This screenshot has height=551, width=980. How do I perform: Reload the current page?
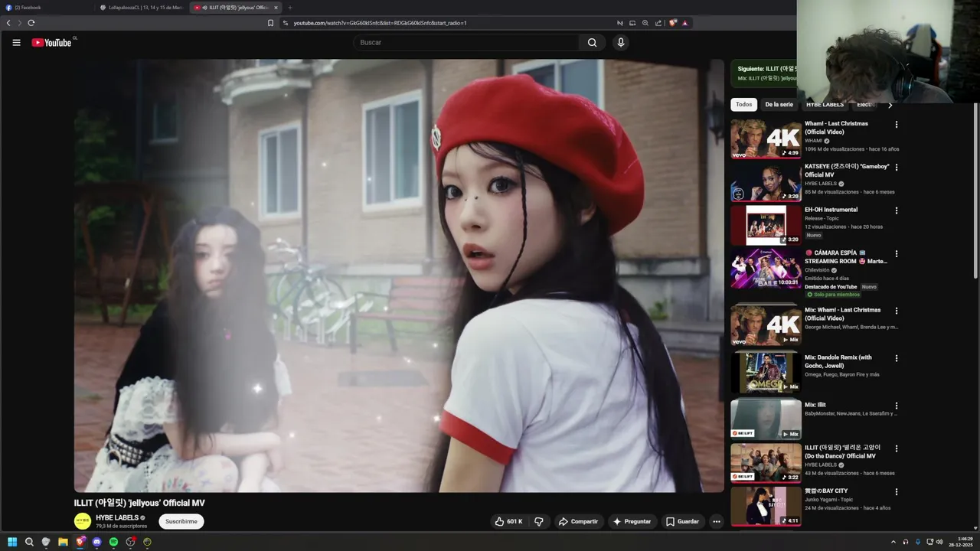point(31,23)
